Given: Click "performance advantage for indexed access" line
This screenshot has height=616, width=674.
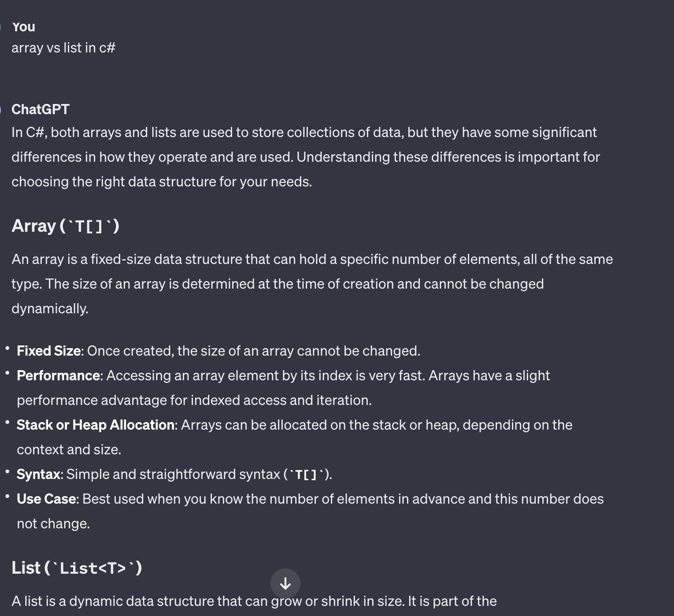Looking at the screenshot, I should [194, 400].
